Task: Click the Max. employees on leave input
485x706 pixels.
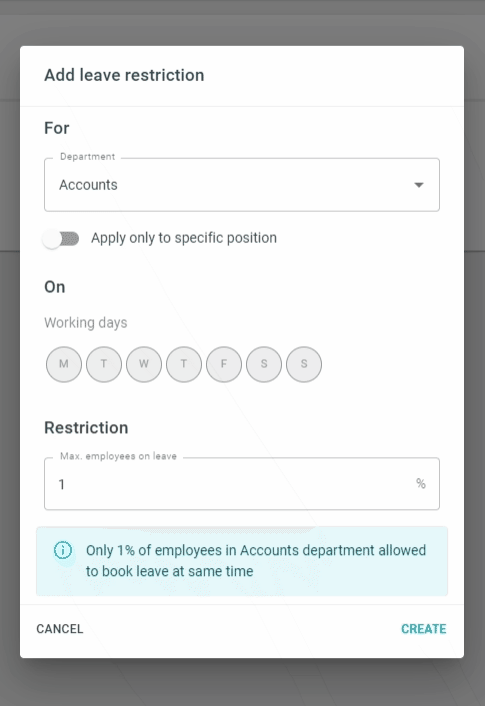Action: (x=242, y=484)
